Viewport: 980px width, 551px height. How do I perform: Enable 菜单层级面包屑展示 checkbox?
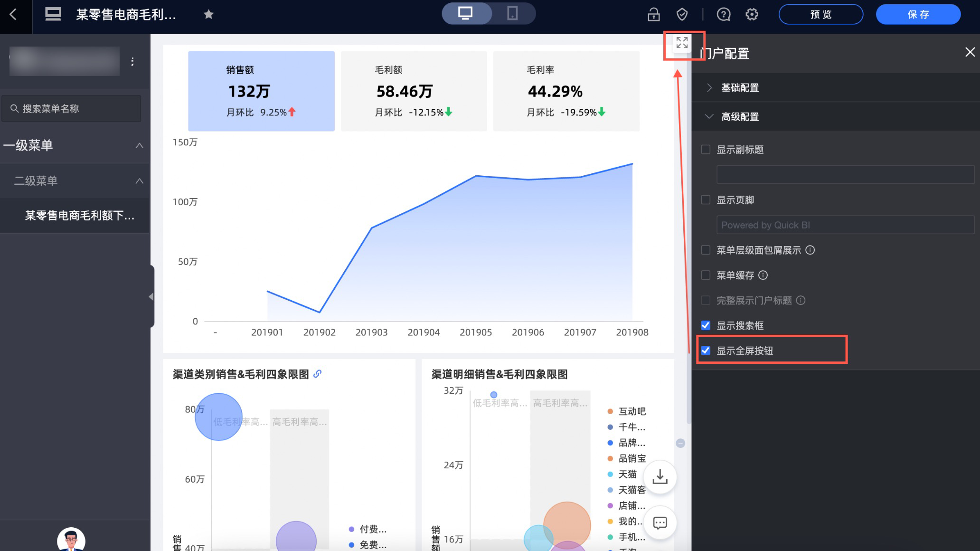coord(706,250)
